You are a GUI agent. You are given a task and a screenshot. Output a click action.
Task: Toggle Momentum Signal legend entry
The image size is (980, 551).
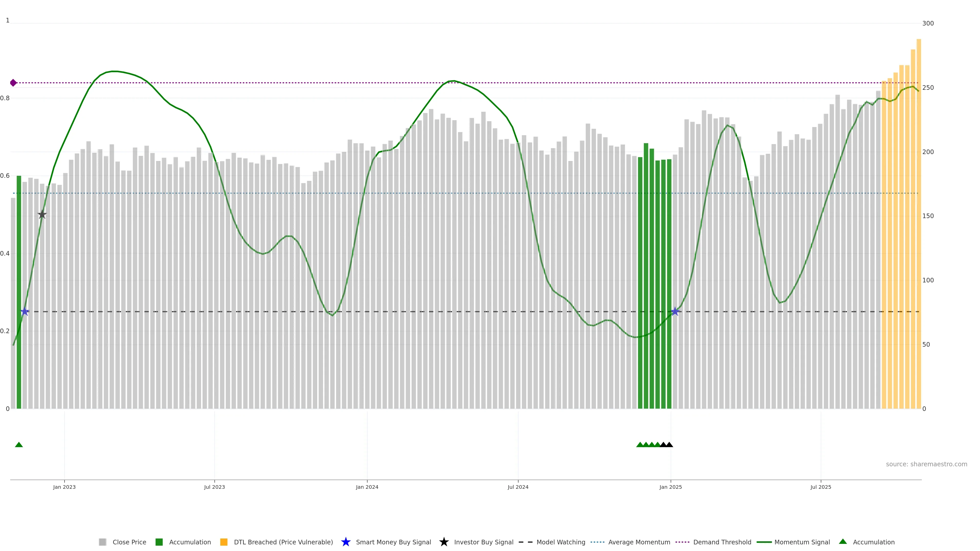(802, 542)
